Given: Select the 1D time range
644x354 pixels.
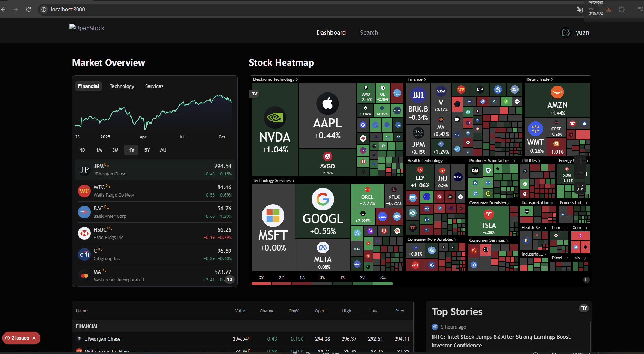Looking at the screenshot, I should tap(83, 150).
